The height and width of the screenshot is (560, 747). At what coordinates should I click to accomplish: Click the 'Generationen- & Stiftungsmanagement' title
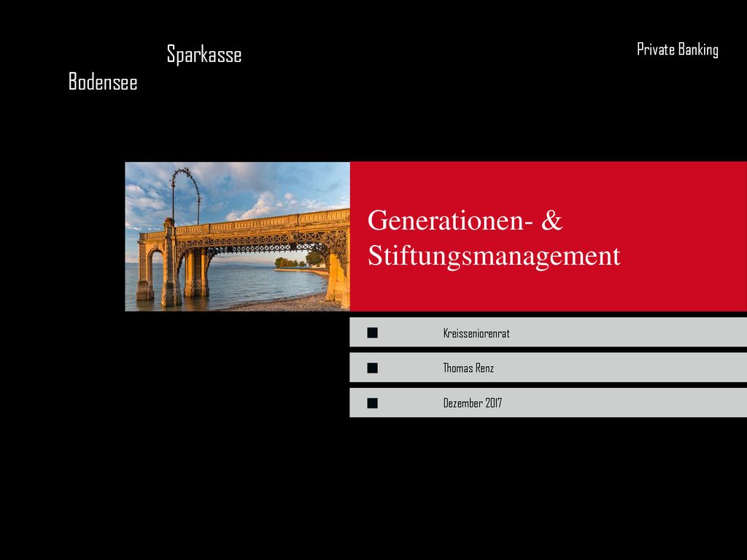pos(494,238)
